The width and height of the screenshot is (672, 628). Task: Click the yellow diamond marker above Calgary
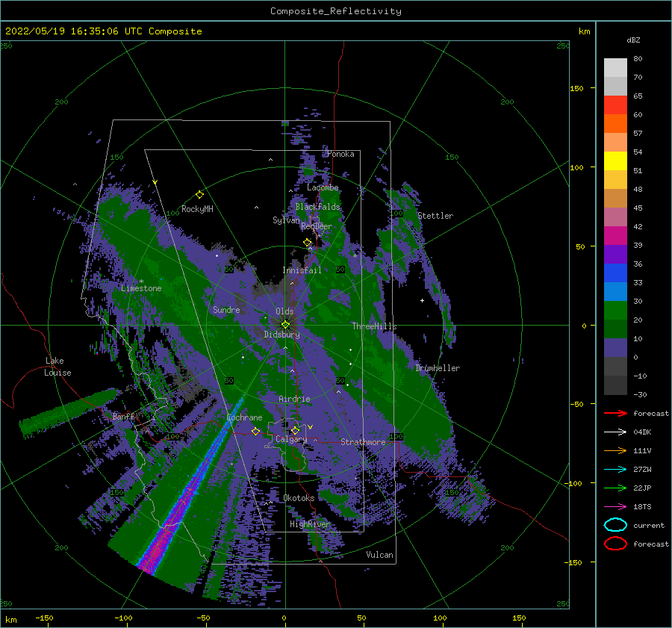click(295, 430)
